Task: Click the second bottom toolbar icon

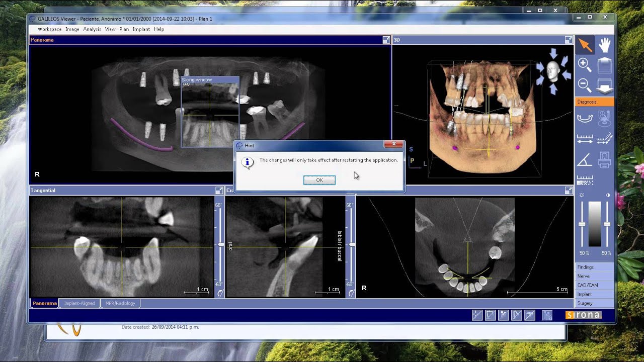Action: tap(490, 315)
